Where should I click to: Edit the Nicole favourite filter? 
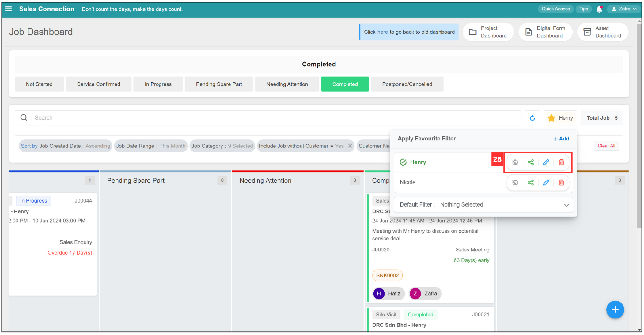click(x=546, y=182)
